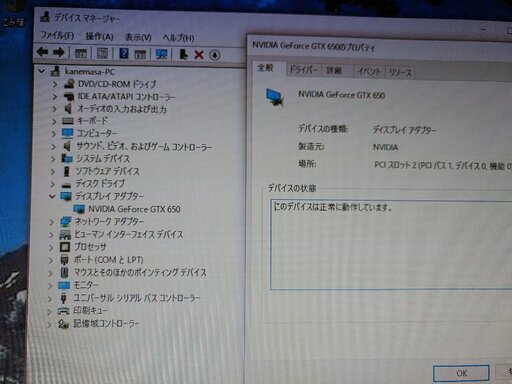Collapse the ディスプレイ アダプター node
Viewport: 512px width, 384px height.
click(x=52, y=196)
